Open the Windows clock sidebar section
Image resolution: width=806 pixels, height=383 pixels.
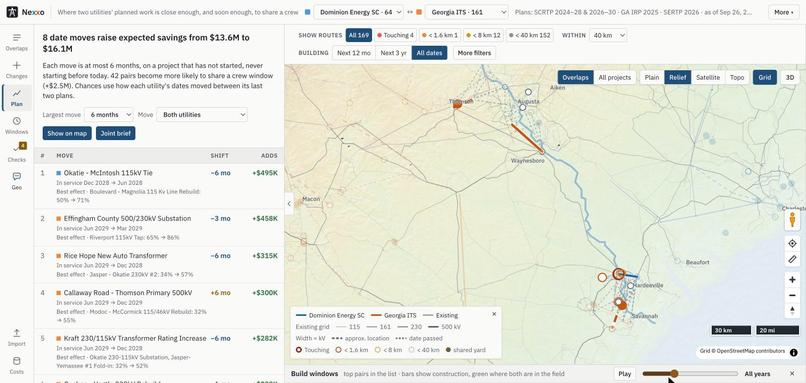pyautogui.click(x=17, y=125)
